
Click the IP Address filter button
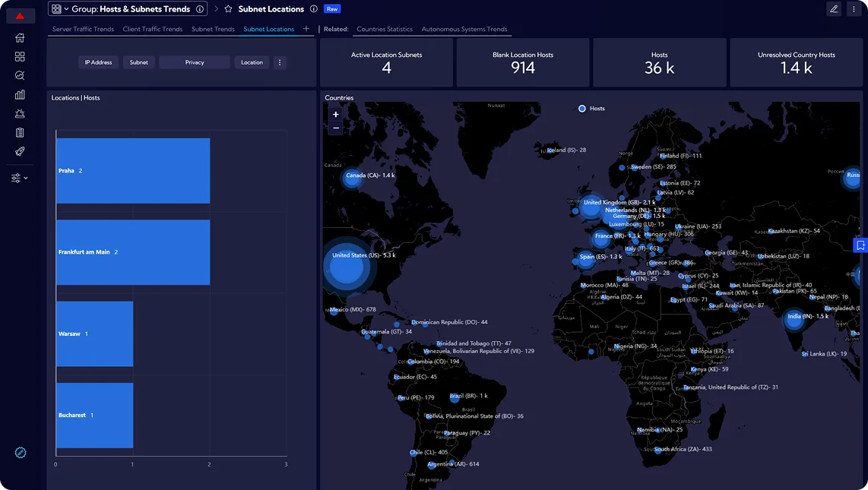pyautogui.click(x=98, y=62)
